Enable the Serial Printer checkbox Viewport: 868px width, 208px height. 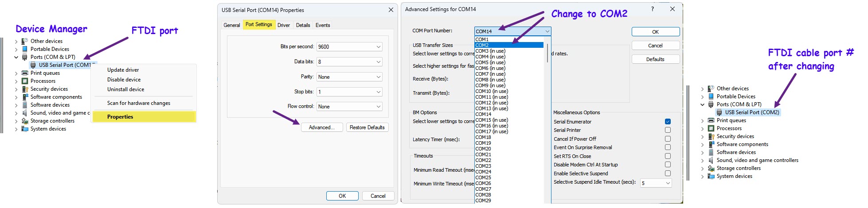(x=668, y=130)
